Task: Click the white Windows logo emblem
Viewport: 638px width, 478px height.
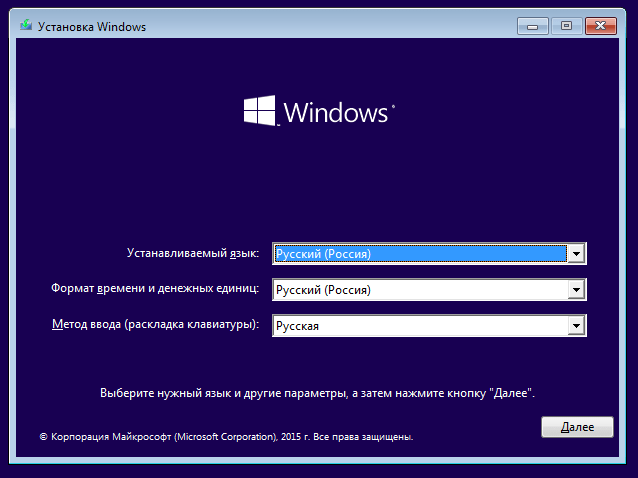Action: click(260, 110)
